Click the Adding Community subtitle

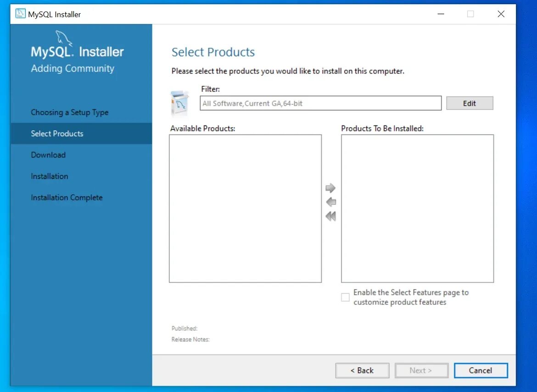(73, 68)
